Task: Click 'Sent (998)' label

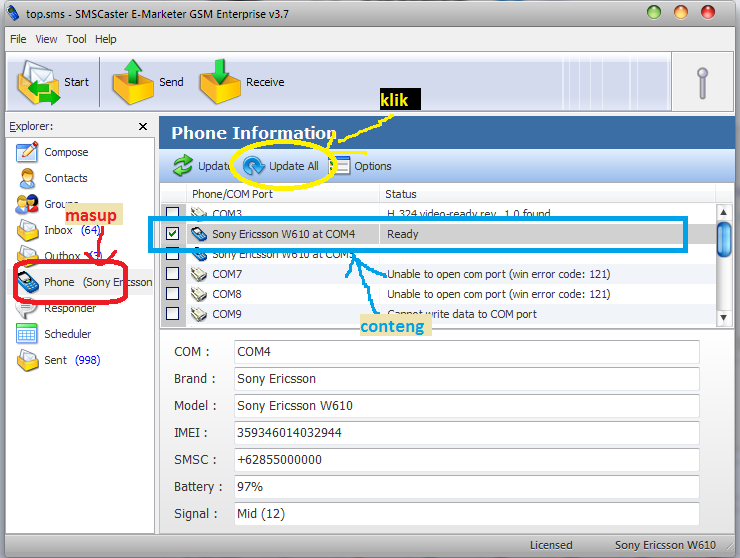Action: click(72, 360)
